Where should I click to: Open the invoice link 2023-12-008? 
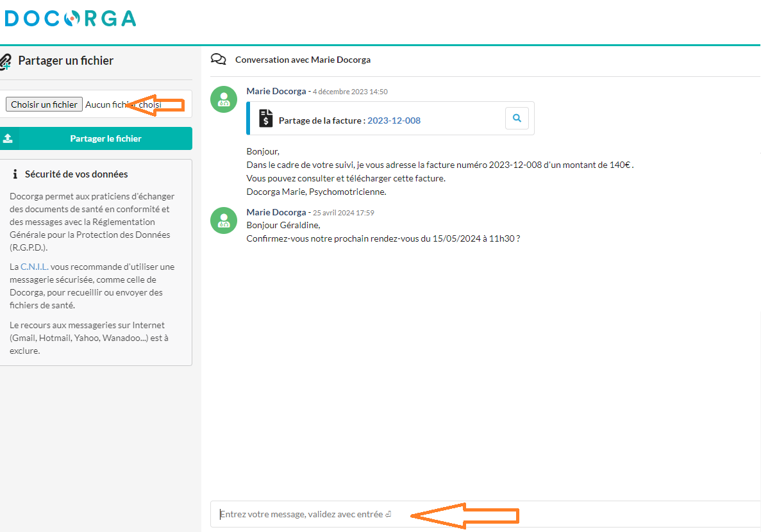(x=394, y=121)
